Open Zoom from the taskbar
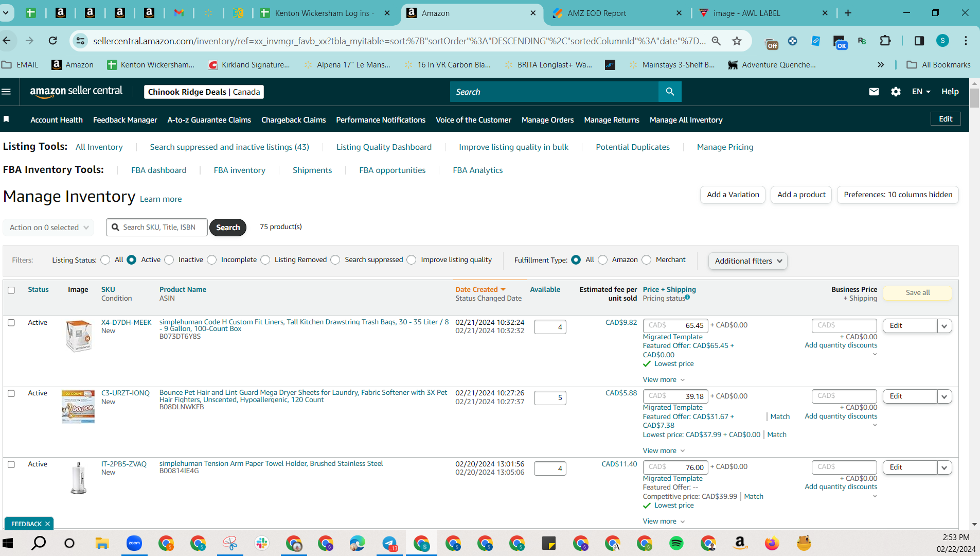The image size is (980, 556). coord(134,543)
